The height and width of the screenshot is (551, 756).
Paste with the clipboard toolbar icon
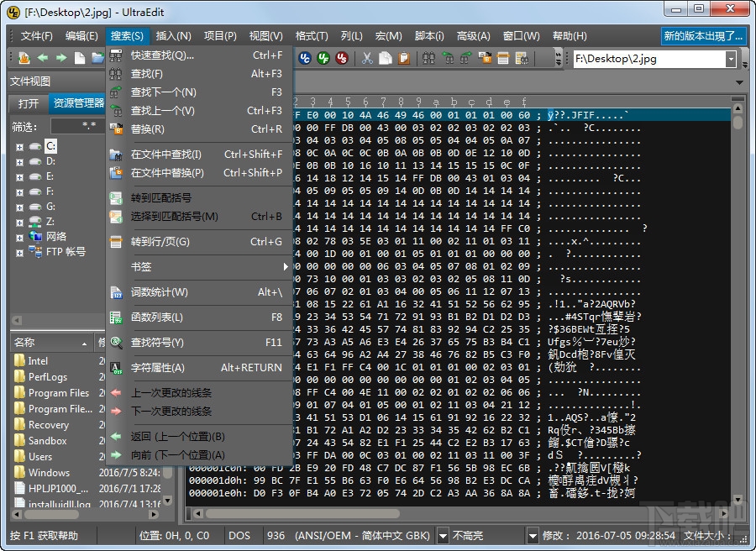[x=404, y=58]
